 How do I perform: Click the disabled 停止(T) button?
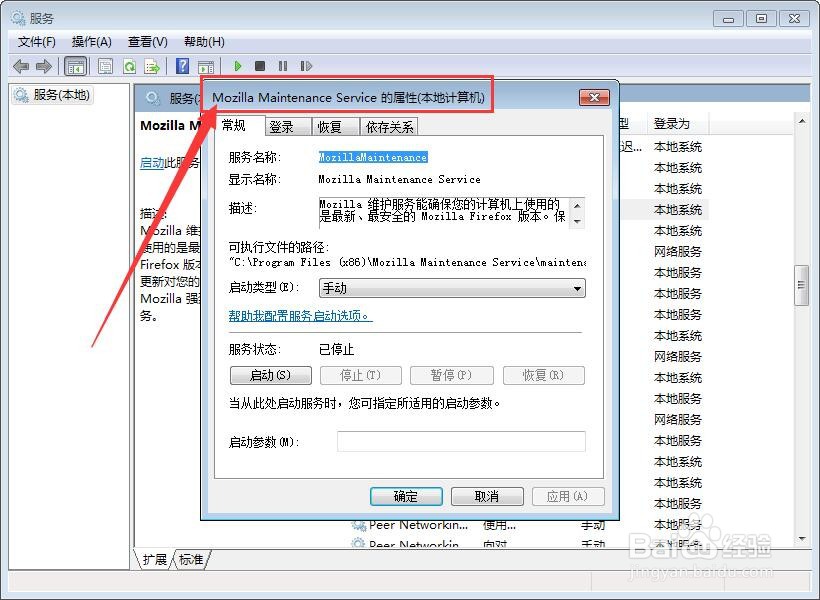coord(361,375)
